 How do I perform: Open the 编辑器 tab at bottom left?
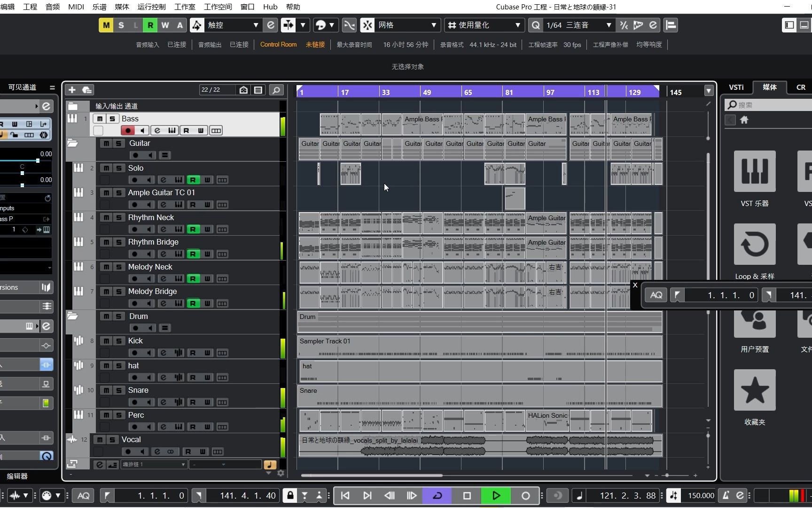tap(17, 476)
